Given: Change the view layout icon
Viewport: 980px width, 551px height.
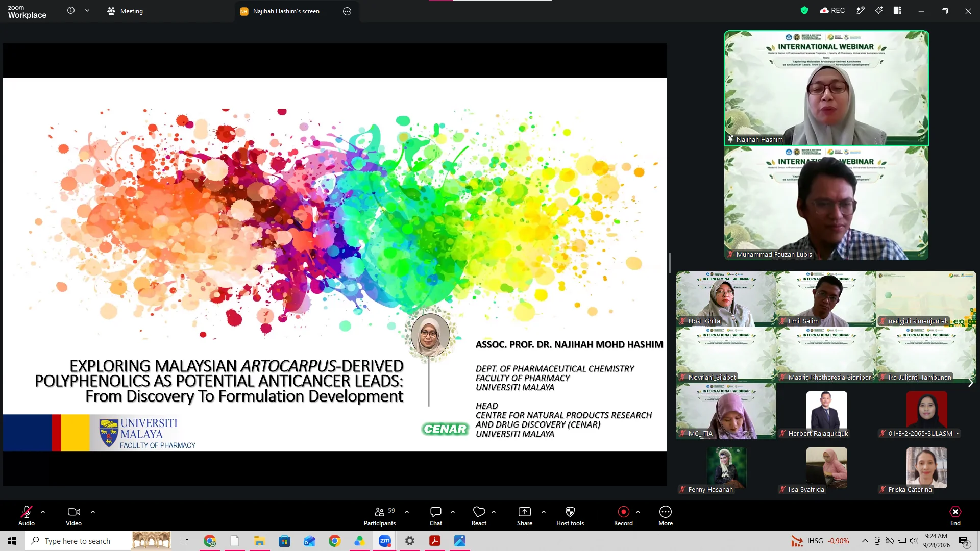Looking at the screenshot, I should point(897,11).
